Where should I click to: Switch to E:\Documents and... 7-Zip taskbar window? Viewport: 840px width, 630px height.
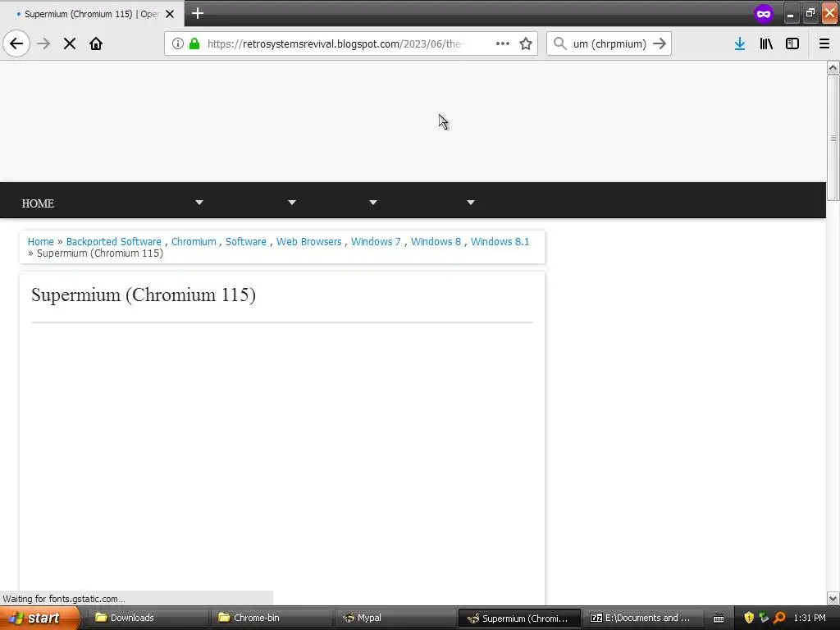click(641, 618)
